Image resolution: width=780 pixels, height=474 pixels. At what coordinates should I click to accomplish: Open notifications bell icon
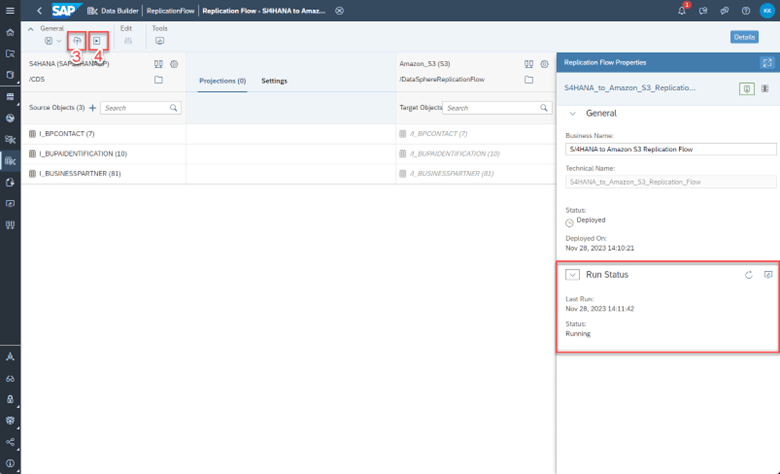tap(682, 10)
